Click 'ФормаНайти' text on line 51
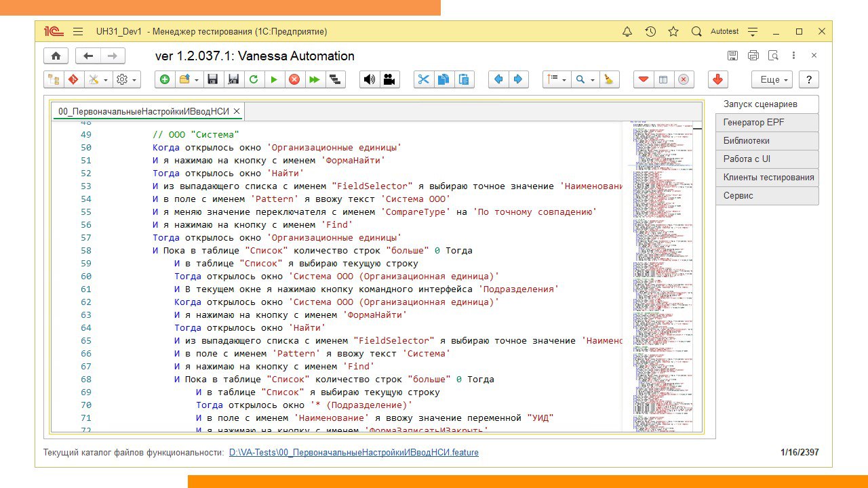Screen dimensions: 868x488 [353, 161]
